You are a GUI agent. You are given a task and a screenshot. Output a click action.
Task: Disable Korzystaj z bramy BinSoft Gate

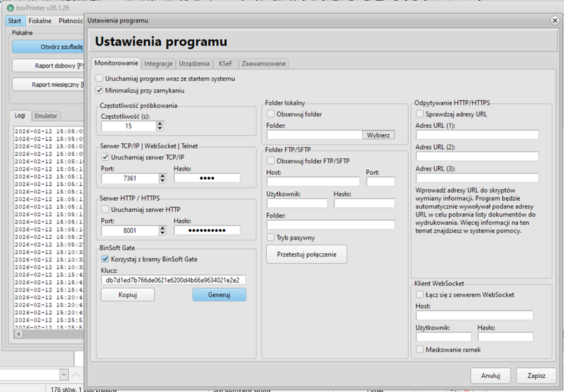tap(106, 259)
